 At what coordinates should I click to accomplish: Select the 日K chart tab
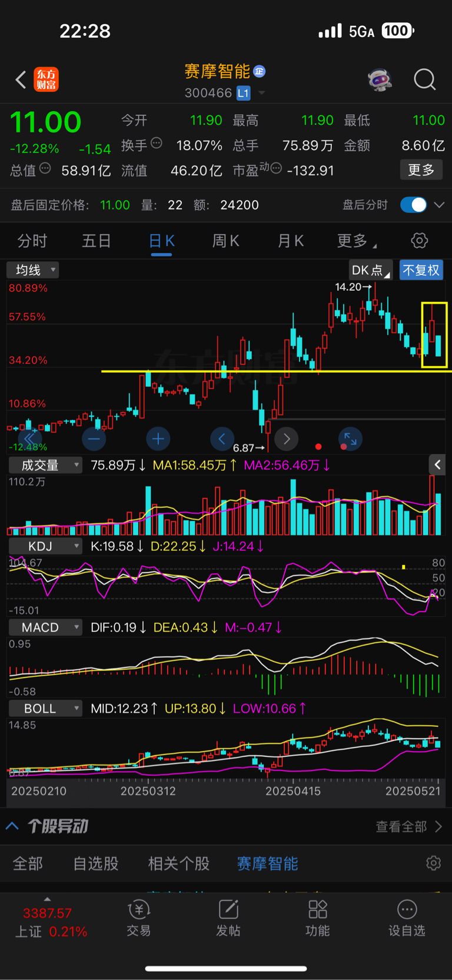[161, 241]
